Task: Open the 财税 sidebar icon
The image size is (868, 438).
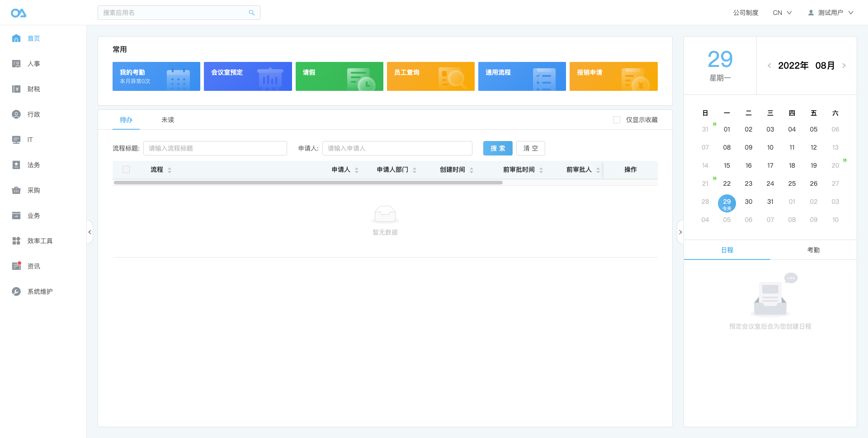Action: click(x=16, y=89)
